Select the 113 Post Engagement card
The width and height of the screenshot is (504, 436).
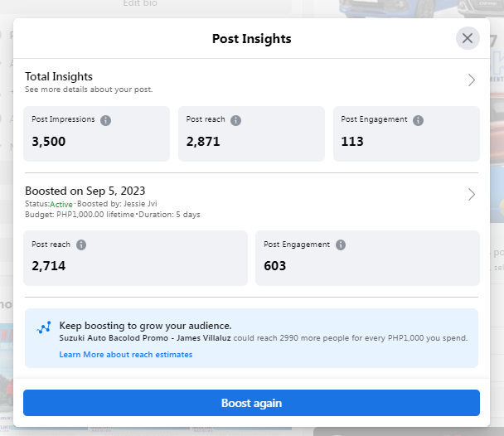click(406, 134)
